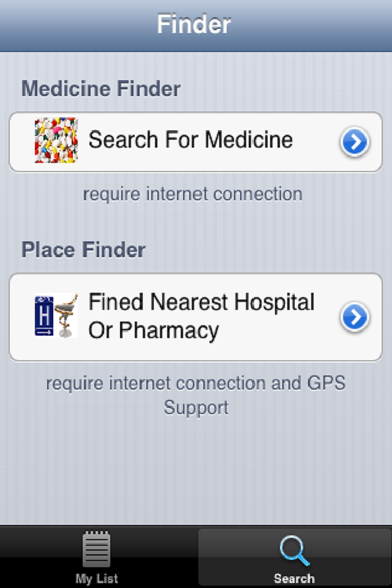Open the blue arrow beside Nearest Hospital row
The height and width of the screenshot is (588, 392).
point(355,317)
